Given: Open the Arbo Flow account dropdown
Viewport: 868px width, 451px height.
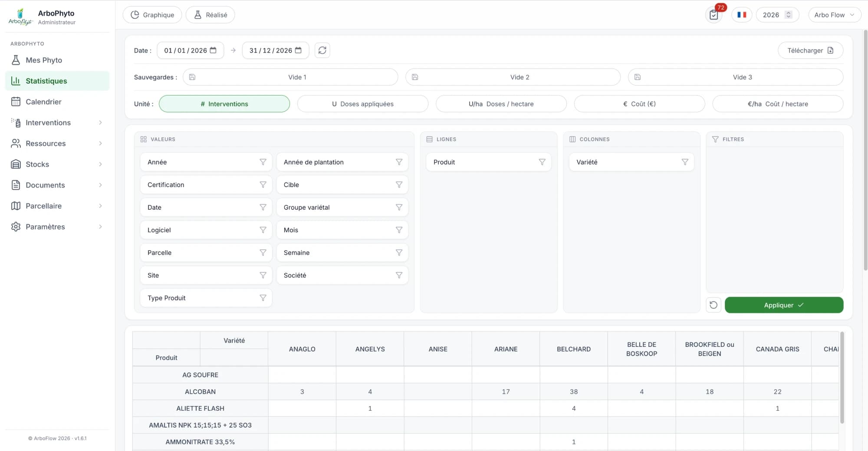Looking at the screenshot, I should pyautogui.click(x=835, y=15).
